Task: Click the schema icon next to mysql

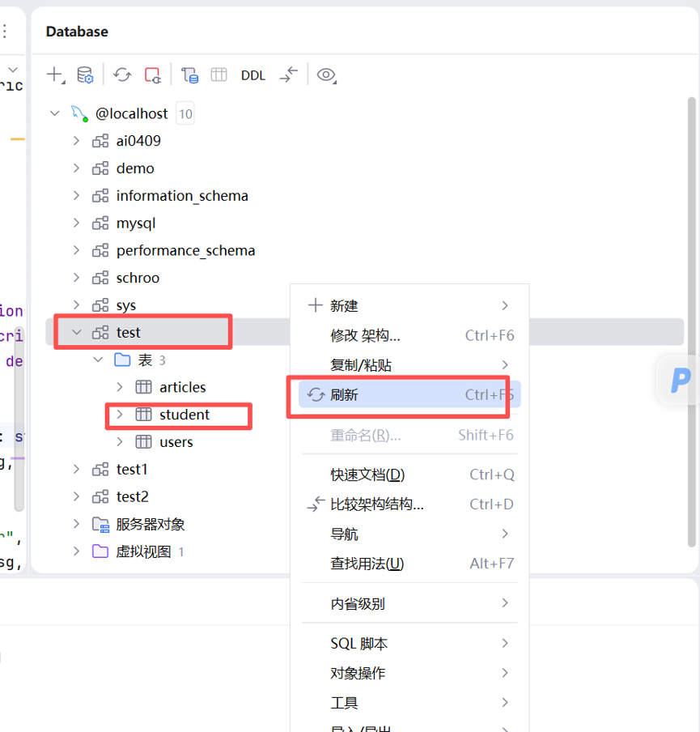Action: click(100, 223)
